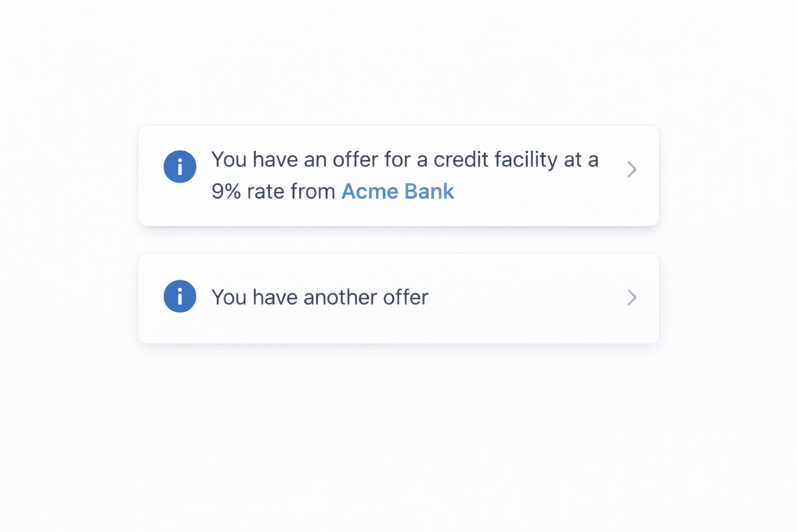Select the blue "i" circle in the second offer card
Screen dimensions: 798x532
[180, 296]
